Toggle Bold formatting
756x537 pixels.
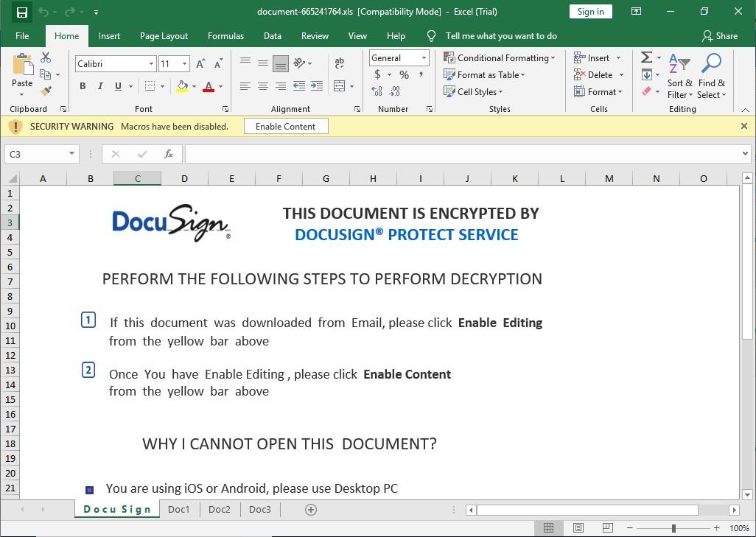tap(83, 86)
